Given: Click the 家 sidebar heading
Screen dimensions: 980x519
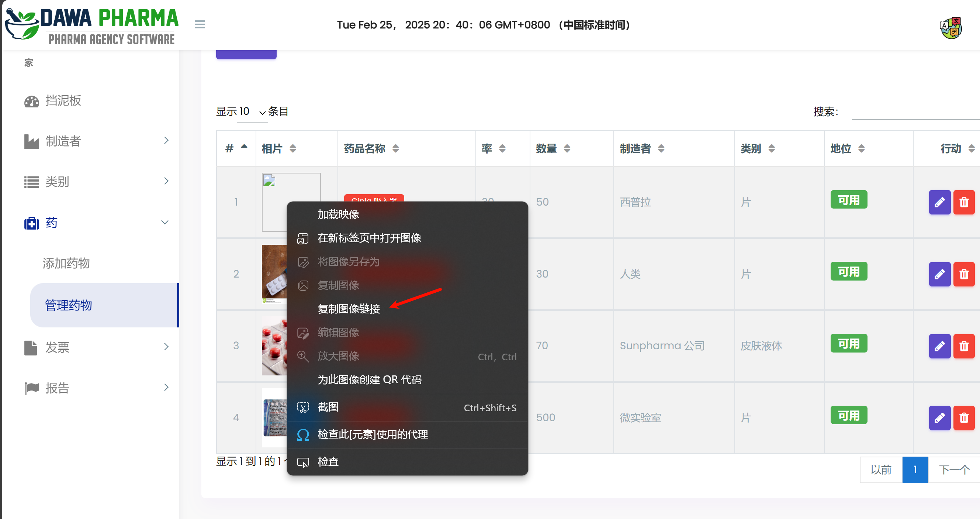Looking at the screenshot, I should 29,63.
